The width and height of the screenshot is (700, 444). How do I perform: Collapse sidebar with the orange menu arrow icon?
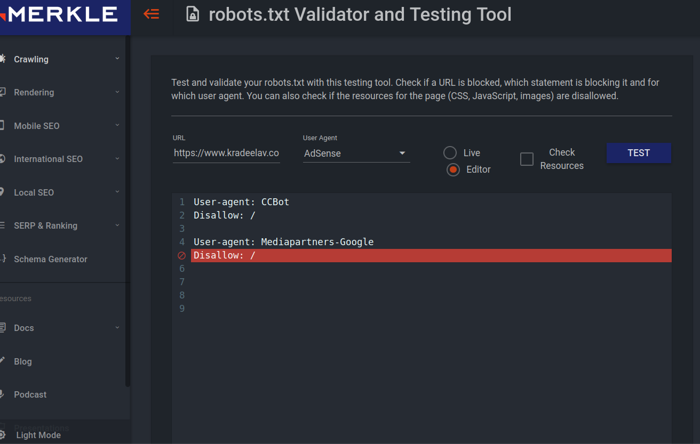click(151, 14)
